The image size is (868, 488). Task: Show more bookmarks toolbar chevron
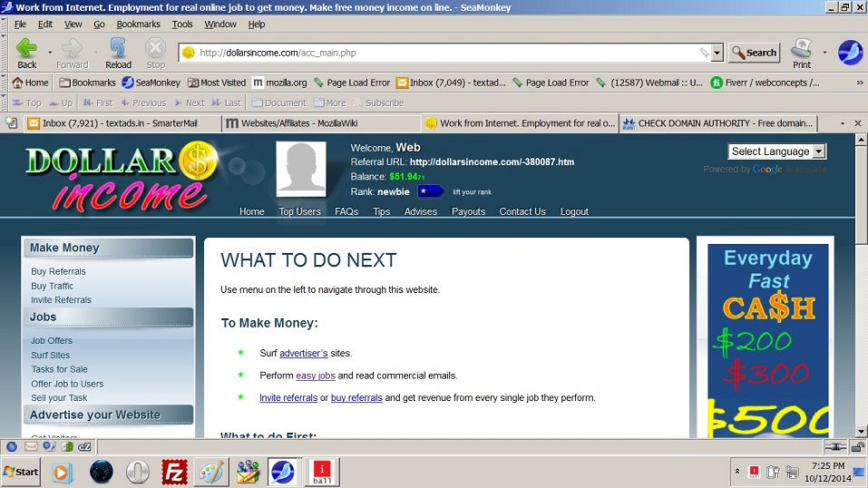click(x=860, y=83)
